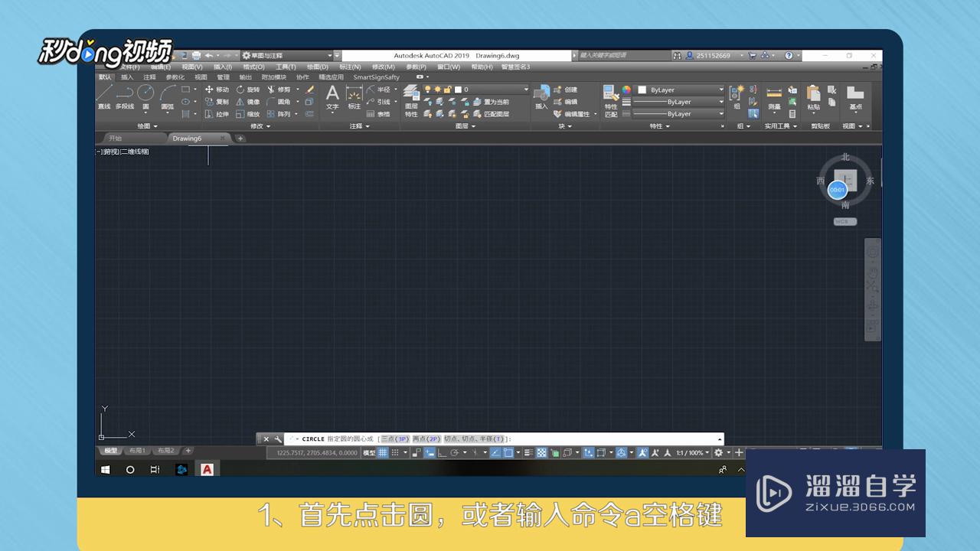Select the Polyline (多段线) tool
980x551 pixels.
click(x=125, y=97)
